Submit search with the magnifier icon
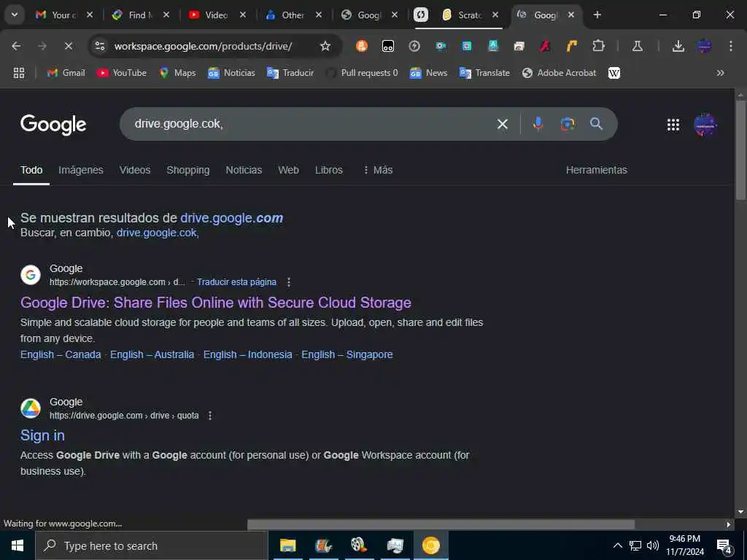Viewport: 747px width, 560px height. (x=596, y=124)
